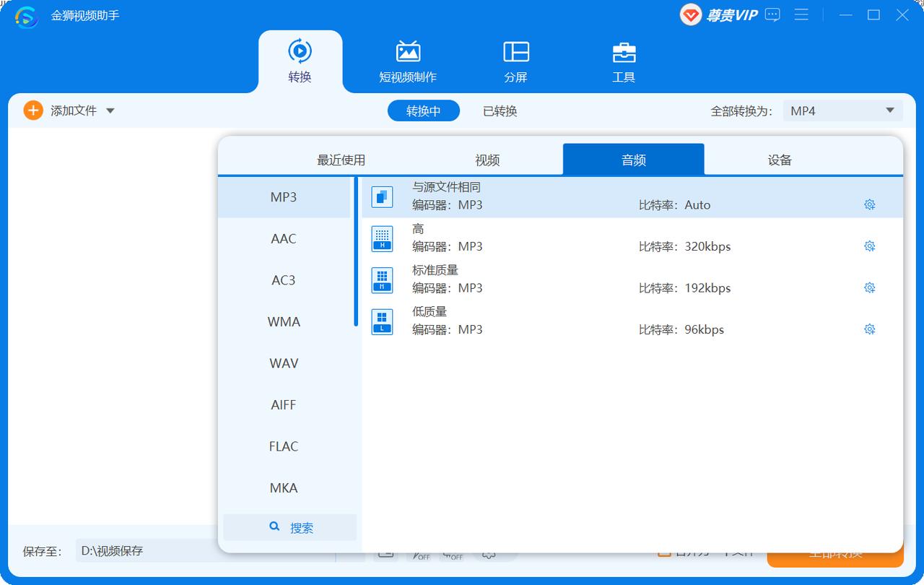Click the orange plus icon beside 添加文件

tap(32, 110)
